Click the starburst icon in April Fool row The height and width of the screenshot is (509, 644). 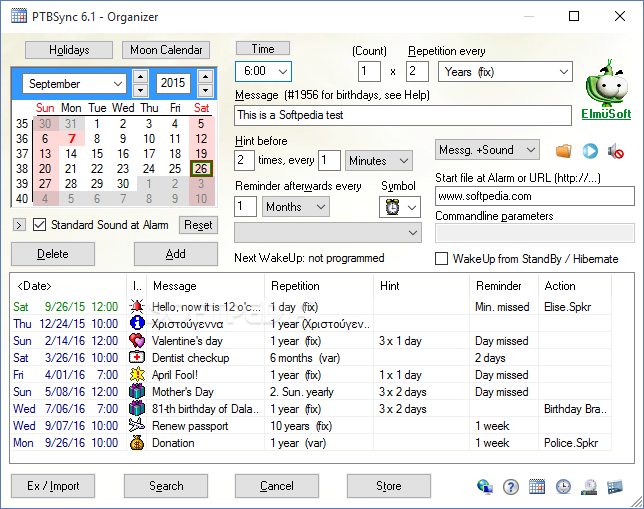[137, 375]
